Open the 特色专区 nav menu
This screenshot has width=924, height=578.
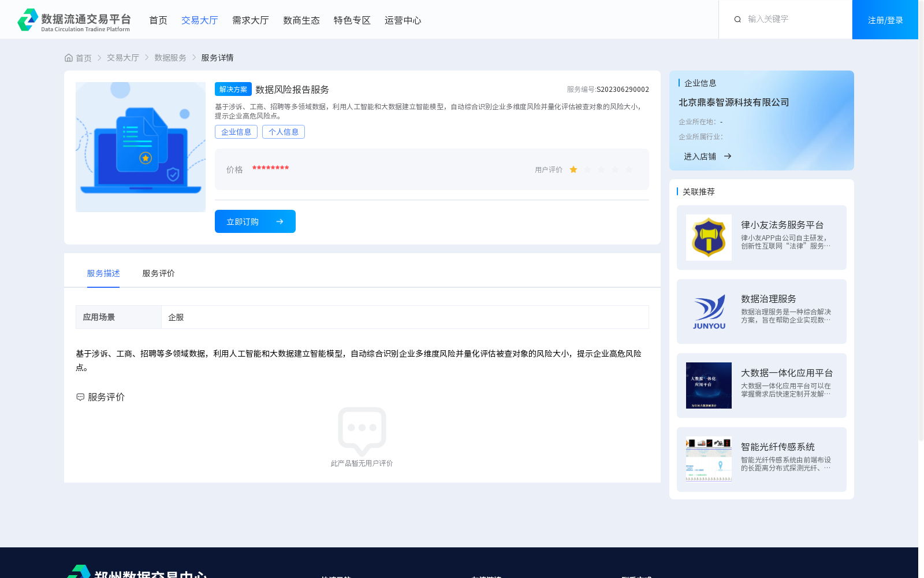352,20
